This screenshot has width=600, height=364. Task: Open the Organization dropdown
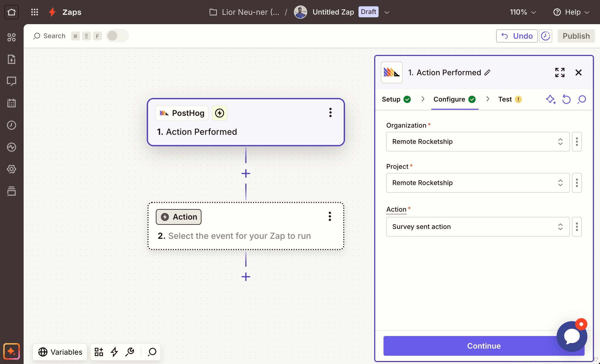[x=478, y=142]
